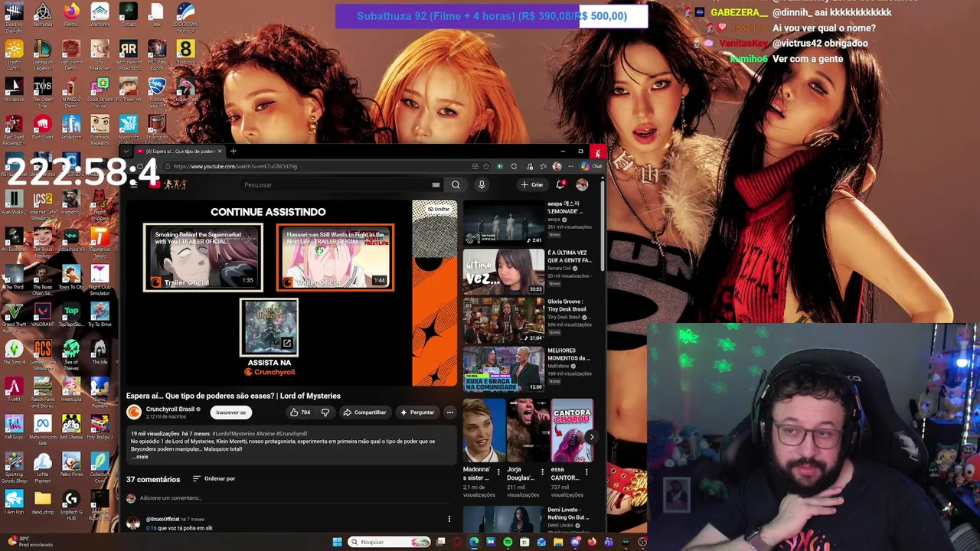
Task: Launch League of Legends desktop icon
Action: (x=42, y=53)
